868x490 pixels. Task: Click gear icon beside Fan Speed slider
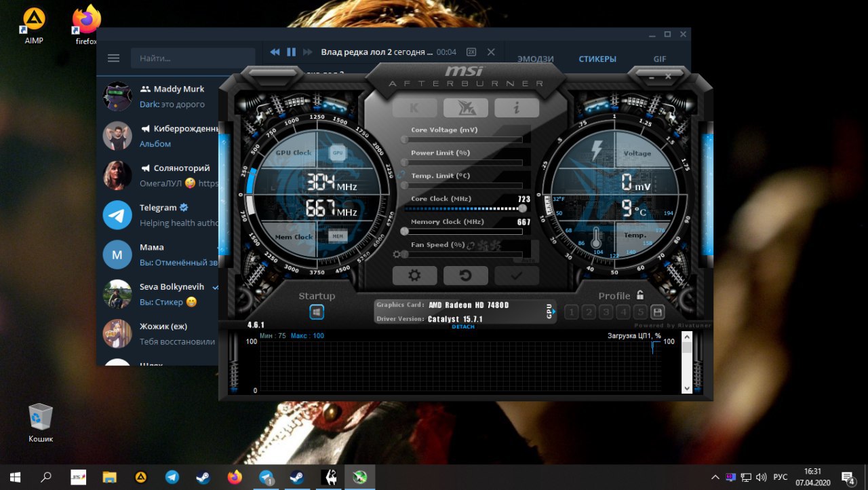click(x=397, y=255)
